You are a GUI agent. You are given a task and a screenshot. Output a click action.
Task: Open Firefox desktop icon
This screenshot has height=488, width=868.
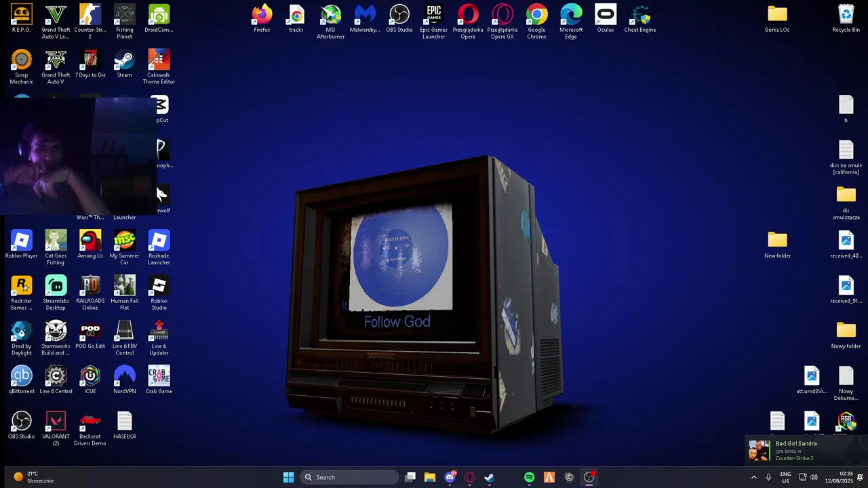pyautogui.click(x=262, y=18)
